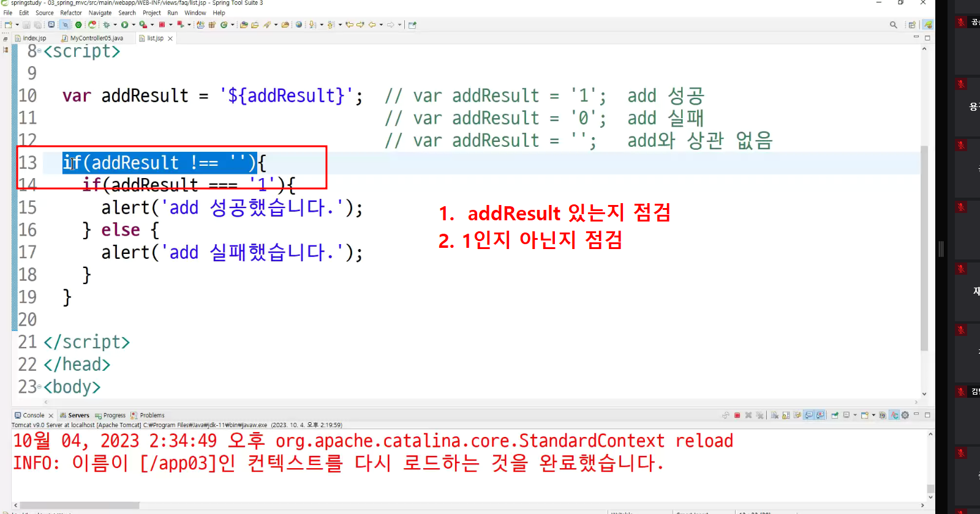Click the Open Task folder icon
This screenshot has height=514, width=980.
[x=255, y=25]
